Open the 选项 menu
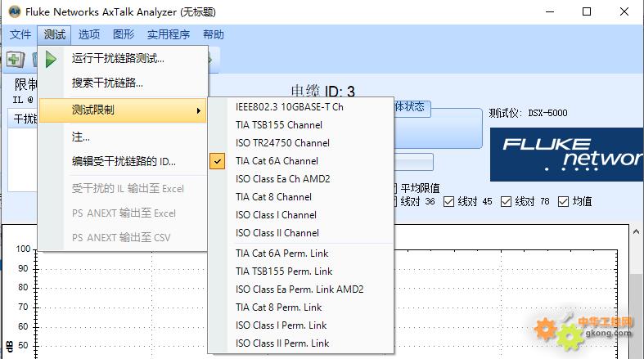Image resolution: width=644 pixels, height=359 pixels. [89, 34]
